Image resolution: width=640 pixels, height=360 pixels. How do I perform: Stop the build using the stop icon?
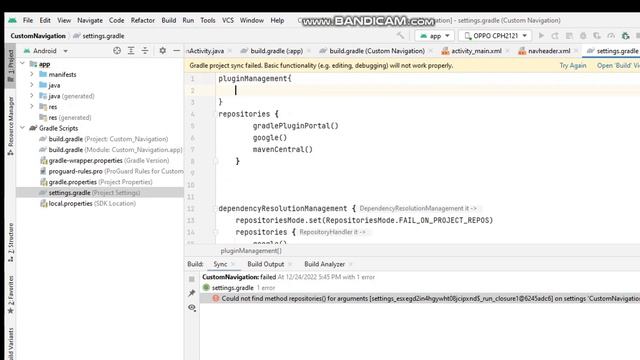[x=192, y=279]
